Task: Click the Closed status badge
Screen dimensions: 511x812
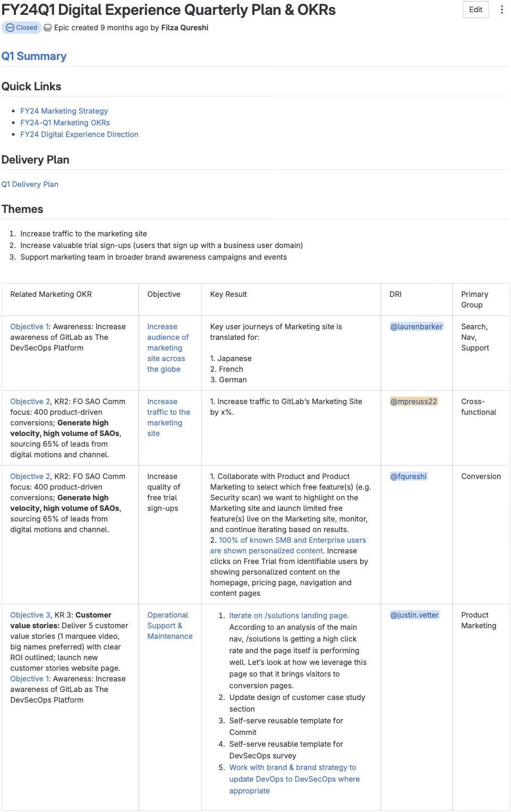Action: [22, 28]
